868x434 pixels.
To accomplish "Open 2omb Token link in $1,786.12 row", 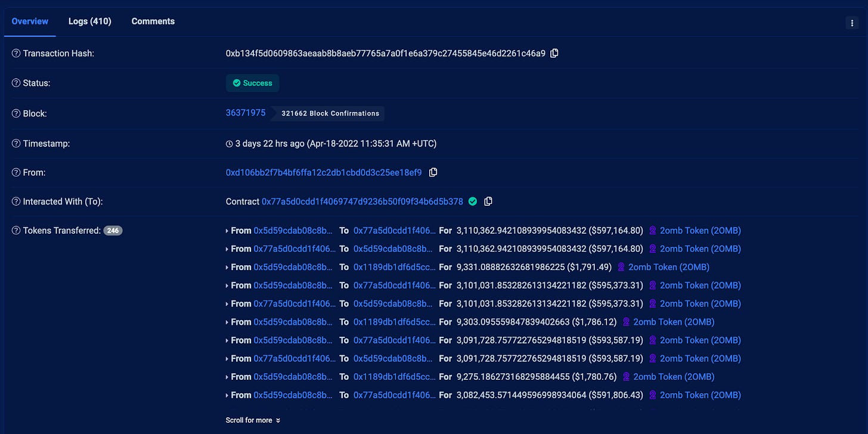I will pyautogui.click(x=674, y=322).
